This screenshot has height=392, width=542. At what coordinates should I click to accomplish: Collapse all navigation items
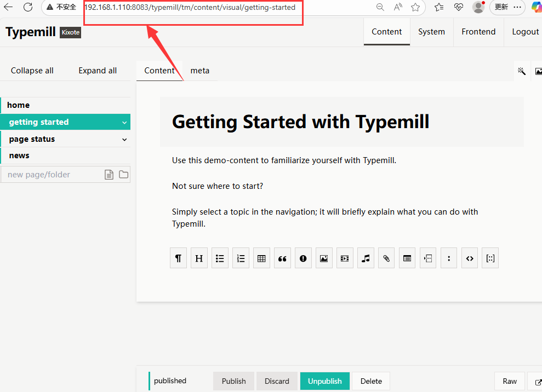coord(32,71)
